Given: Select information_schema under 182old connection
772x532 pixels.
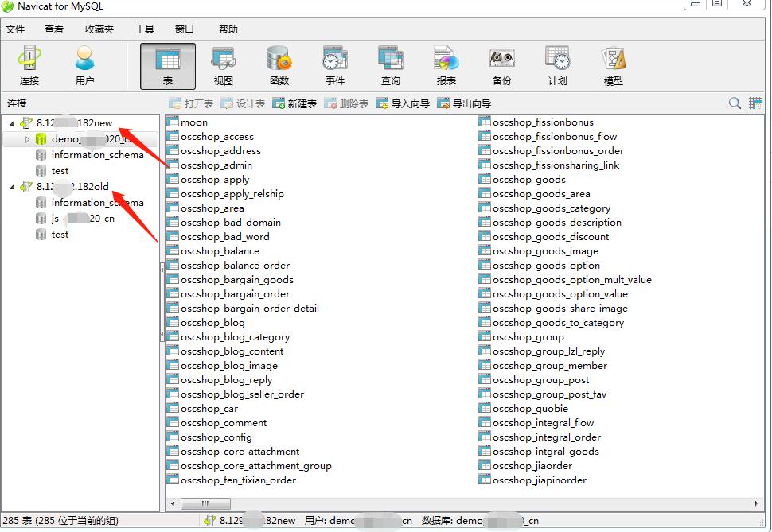Looking at the screenshot, I should point(97,202).
